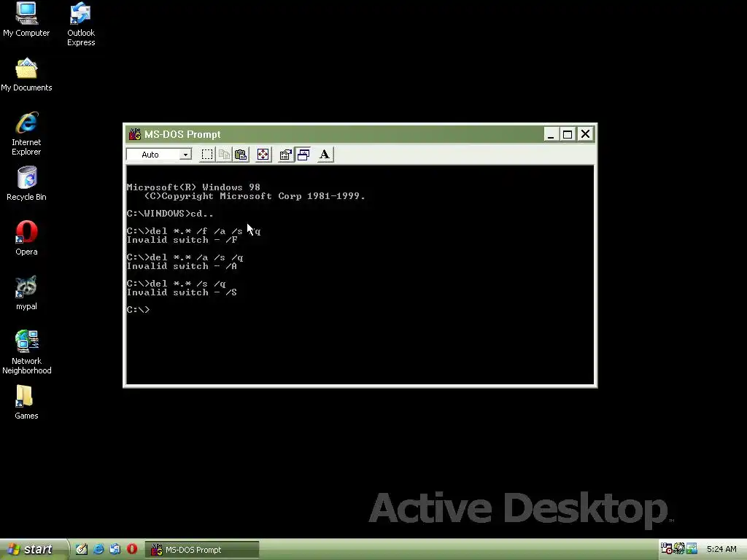Click the Show Desktop quick launch icon
The height and width of the screenshot is (560, 747).
82,549
